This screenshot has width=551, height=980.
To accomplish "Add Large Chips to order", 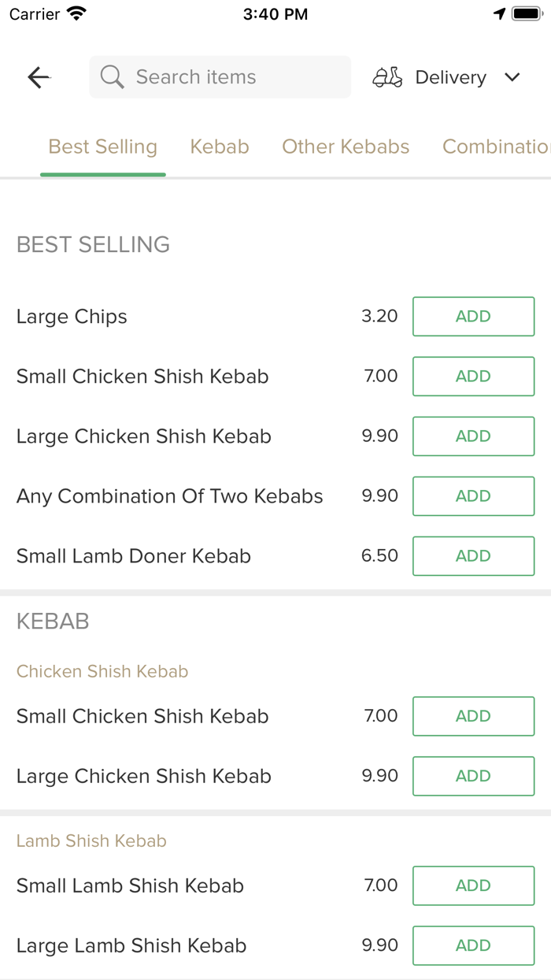I will 473,316.
